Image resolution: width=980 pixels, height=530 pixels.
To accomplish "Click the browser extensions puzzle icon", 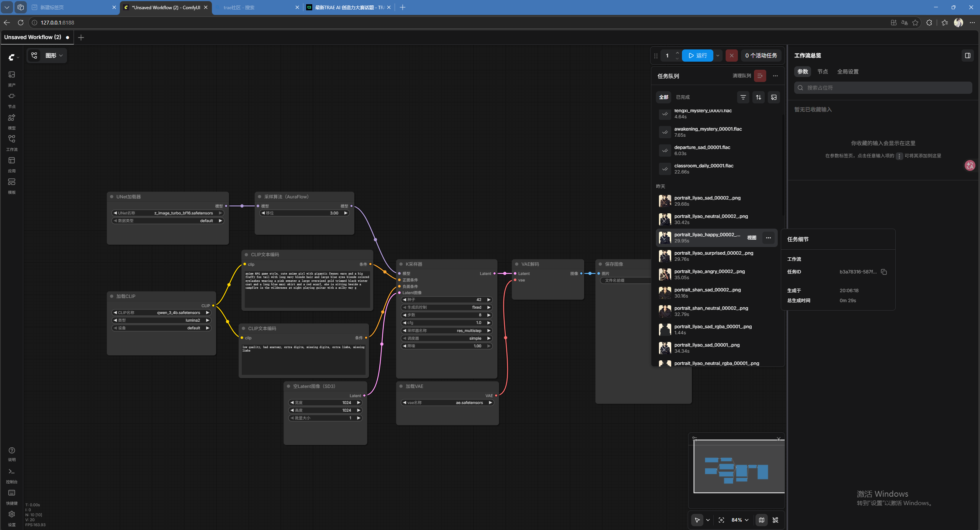I will tap(929, 23).
